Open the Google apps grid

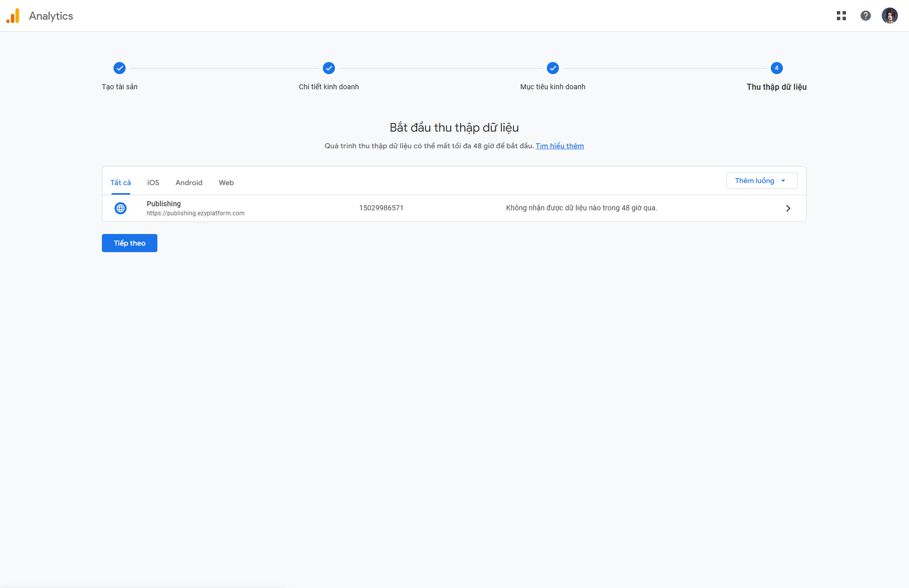(x=841, y=16)
